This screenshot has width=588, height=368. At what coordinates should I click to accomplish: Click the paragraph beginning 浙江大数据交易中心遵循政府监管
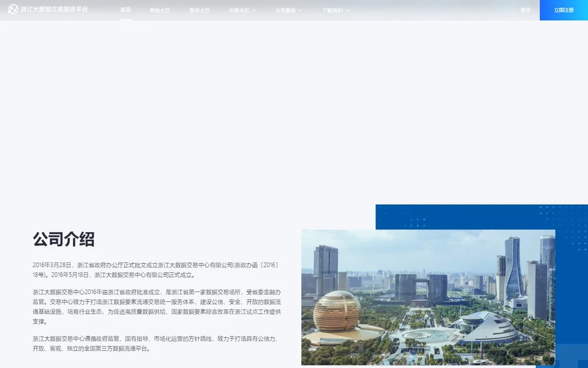[156, 343]
